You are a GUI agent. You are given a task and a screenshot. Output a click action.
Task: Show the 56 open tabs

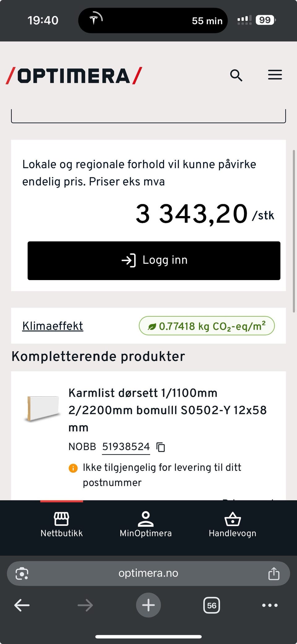(212, 605)
